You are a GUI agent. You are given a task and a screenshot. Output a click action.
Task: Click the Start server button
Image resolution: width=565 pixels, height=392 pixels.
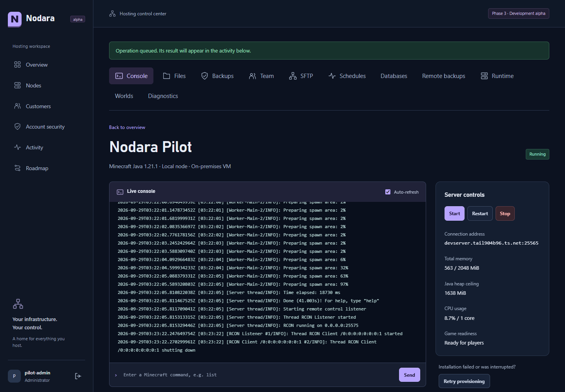454,214
